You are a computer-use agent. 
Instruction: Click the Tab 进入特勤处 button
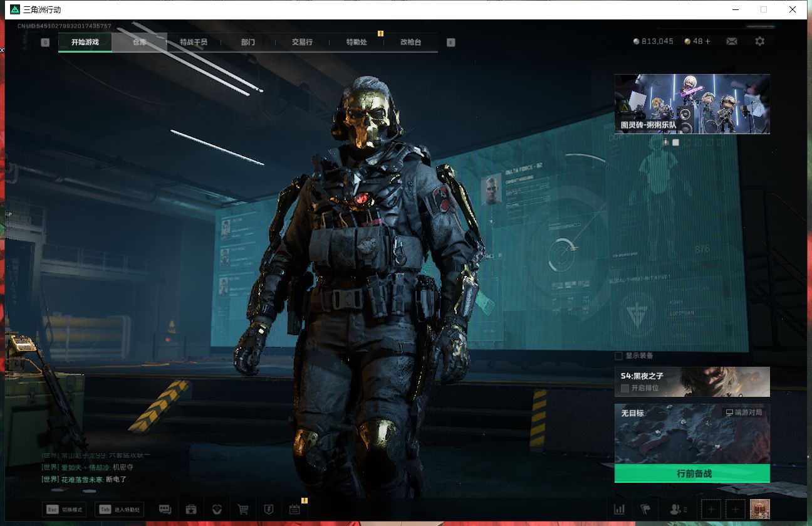click(x=119, y=510)
